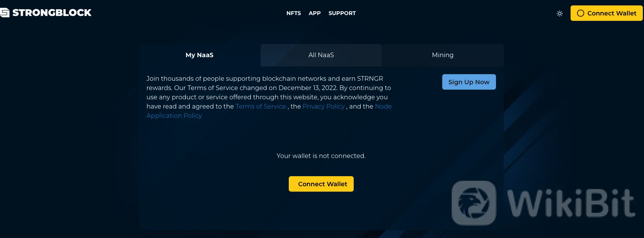
Task: Open the SUPPORT menu item
Action: pos(342,13)
